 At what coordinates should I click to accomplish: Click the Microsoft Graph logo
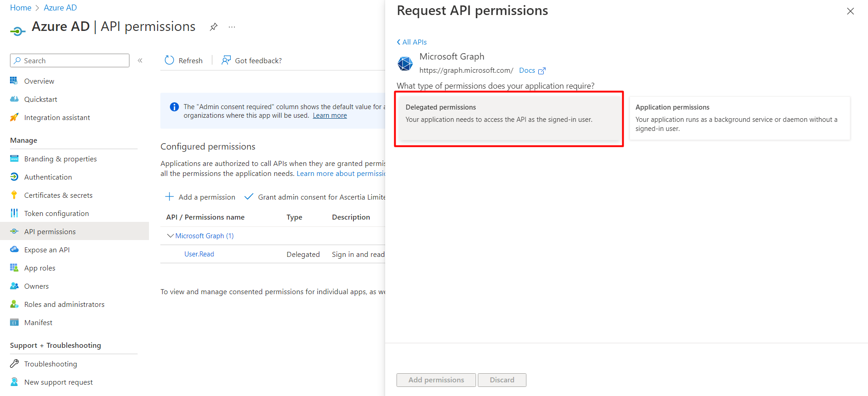coord(405,64)
